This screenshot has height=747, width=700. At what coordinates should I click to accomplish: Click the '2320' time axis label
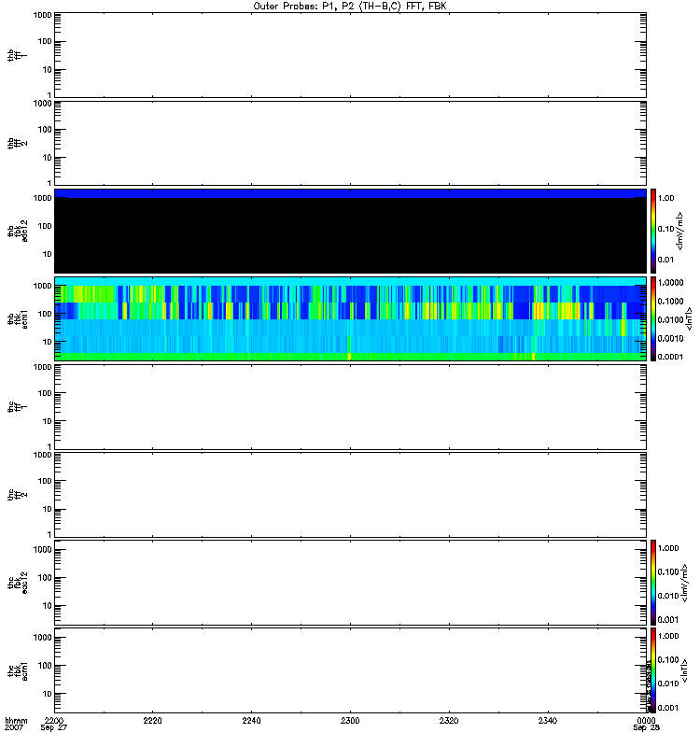(x=449, y=720)
